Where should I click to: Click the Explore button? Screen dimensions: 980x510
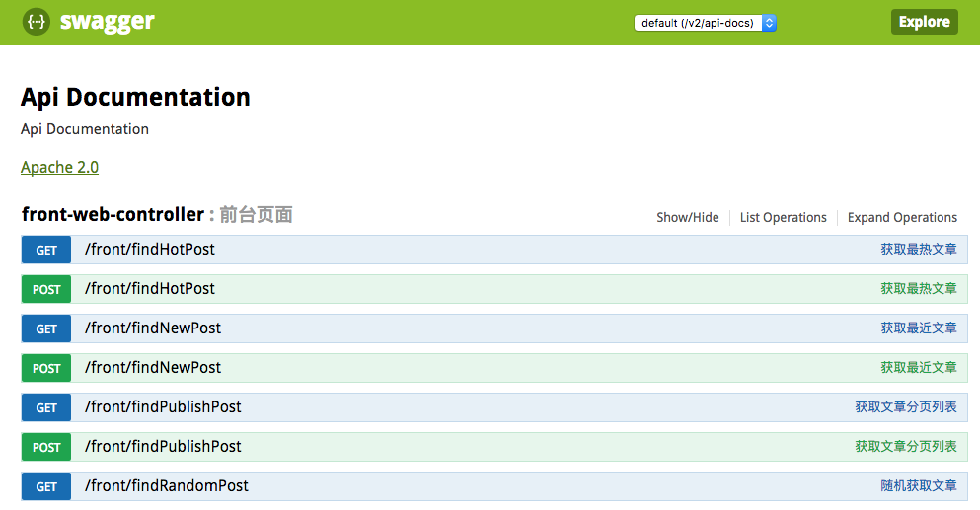(925, 22)
